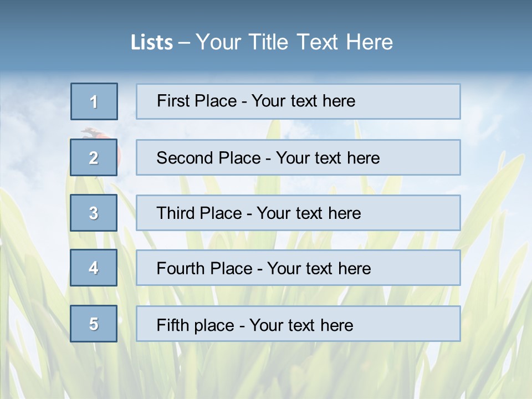This screenshot has width=532, height=399.
Task: Click 'Your text here' after Second Place
Action: (328, 158)
